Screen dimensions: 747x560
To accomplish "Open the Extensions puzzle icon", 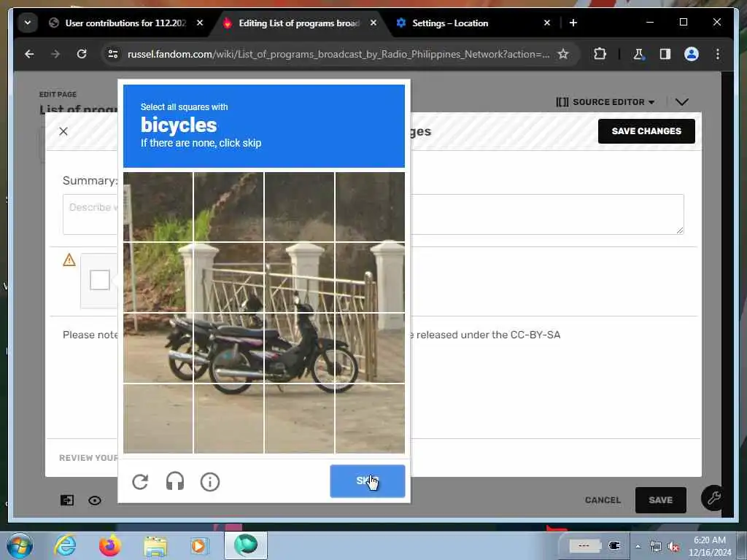I will tap(600, 54).
